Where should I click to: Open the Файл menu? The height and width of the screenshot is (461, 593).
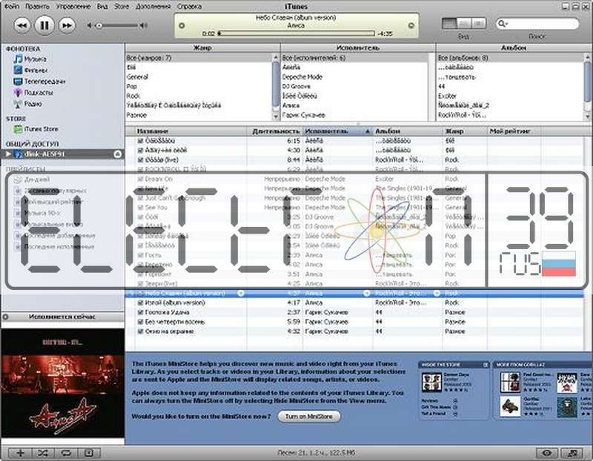(12, 6)
